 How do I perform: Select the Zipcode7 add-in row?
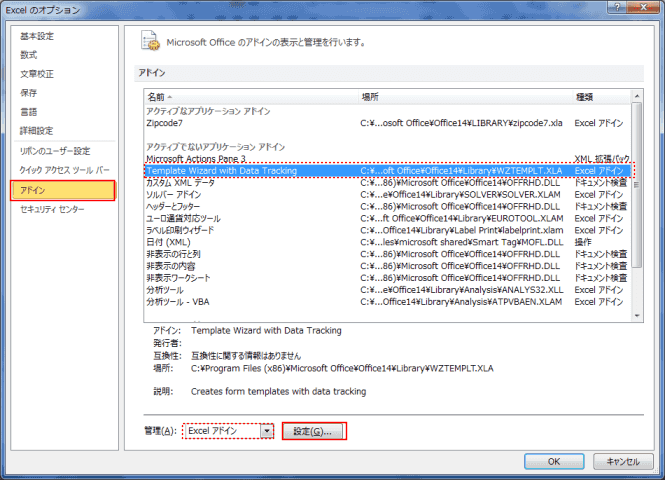coord(388,123)
